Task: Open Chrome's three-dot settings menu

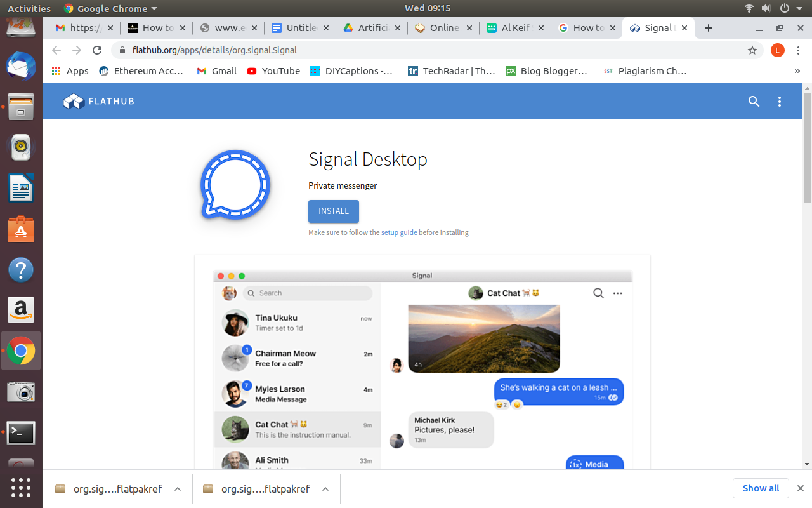Action: click(798, 50)
